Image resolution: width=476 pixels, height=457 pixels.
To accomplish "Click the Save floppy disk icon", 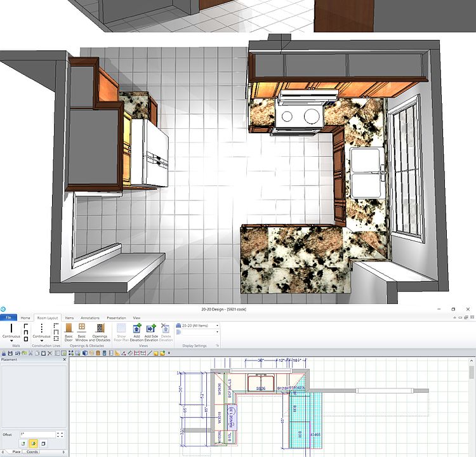I will pos(10,353).
